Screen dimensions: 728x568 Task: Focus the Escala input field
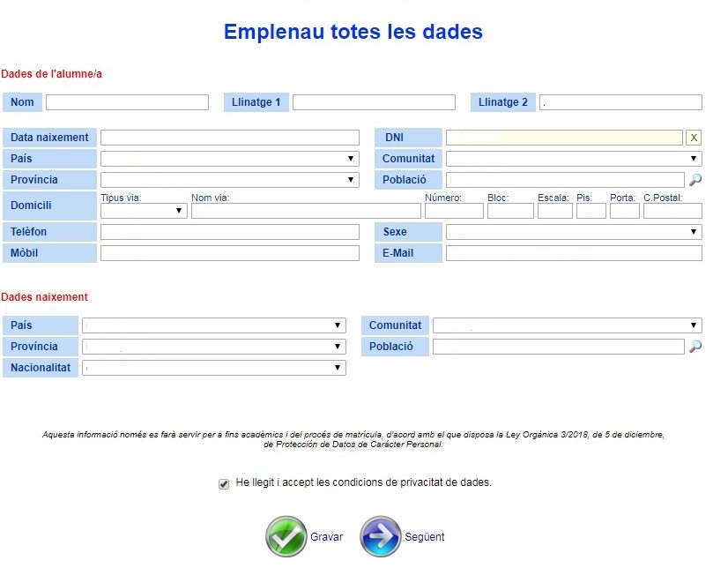click(555, 211)
